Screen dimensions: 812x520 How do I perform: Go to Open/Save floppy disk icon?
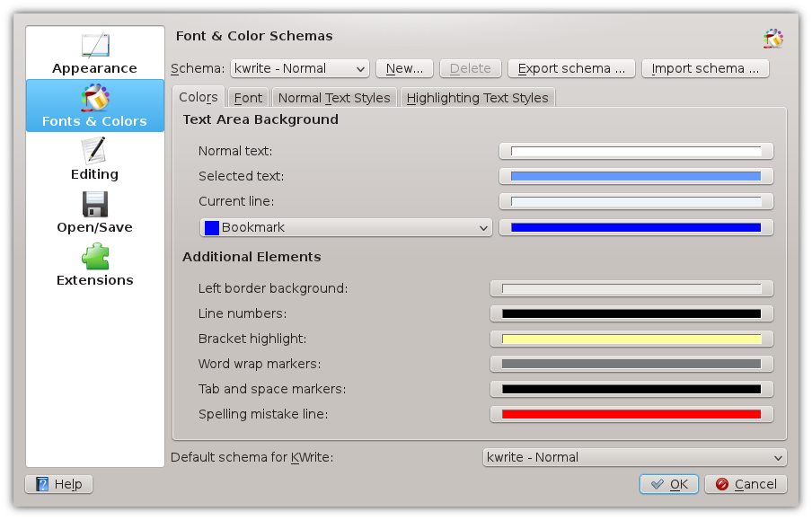point(95,204)
